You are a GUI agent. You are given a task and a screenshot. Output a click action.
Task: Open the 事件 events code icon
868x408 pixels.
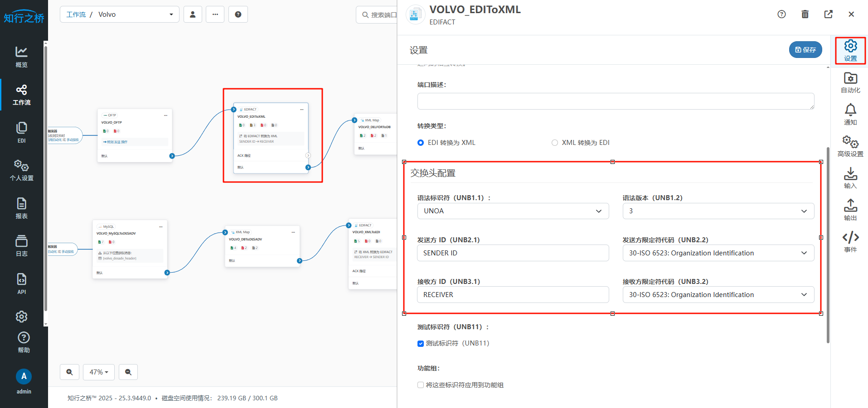pos(850,242)
